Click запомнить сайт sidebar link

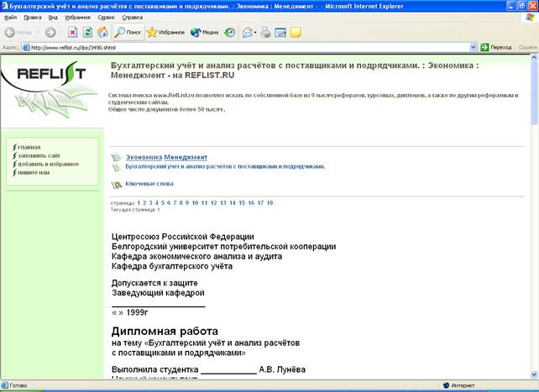click(39, 155)
